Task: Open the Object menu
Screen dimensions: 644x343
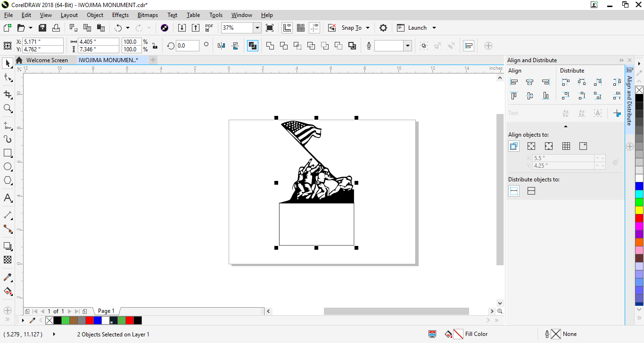Action: coord(95,15)
